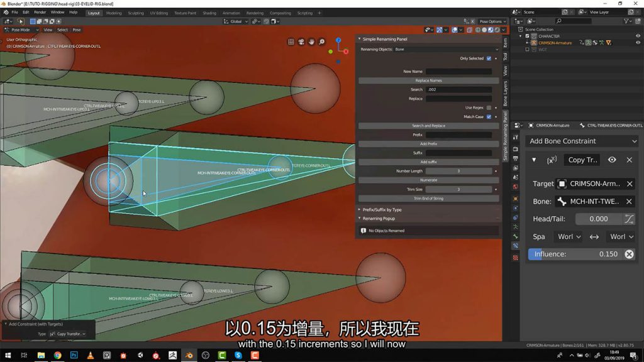Open owner space World dropdown
The image size is (644, 362).
[621, 237]
